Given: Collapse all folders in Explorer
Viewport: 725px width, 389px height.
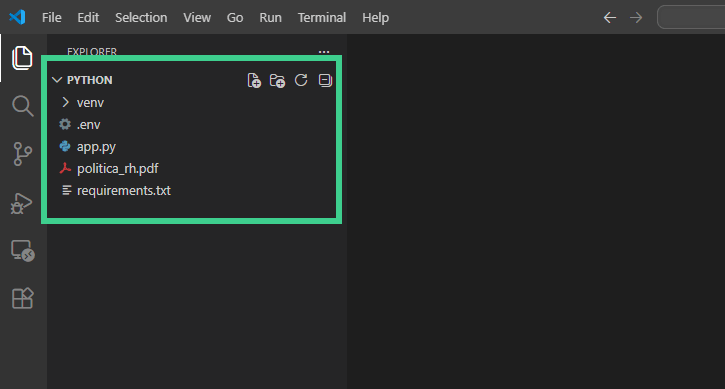Looking at the screenshot, I should point(326,80).
